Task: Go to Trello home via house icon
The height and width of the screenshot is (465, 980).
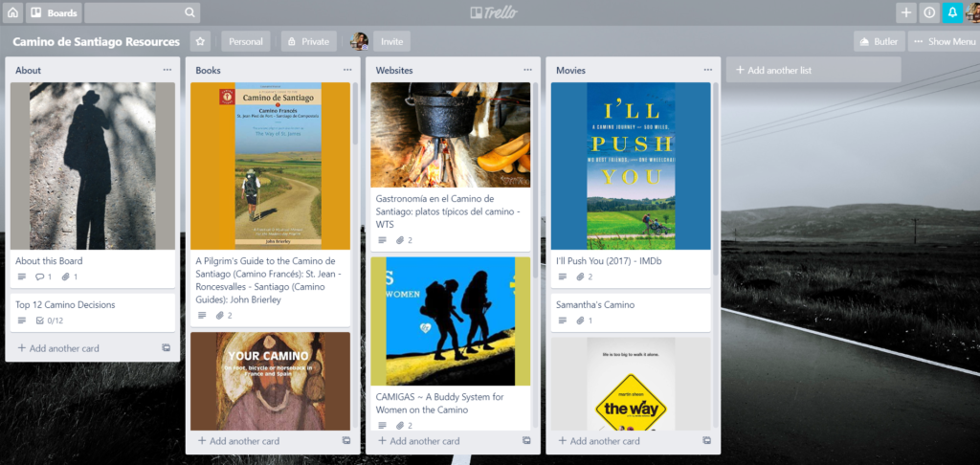Action: click(x=12, y=12)
